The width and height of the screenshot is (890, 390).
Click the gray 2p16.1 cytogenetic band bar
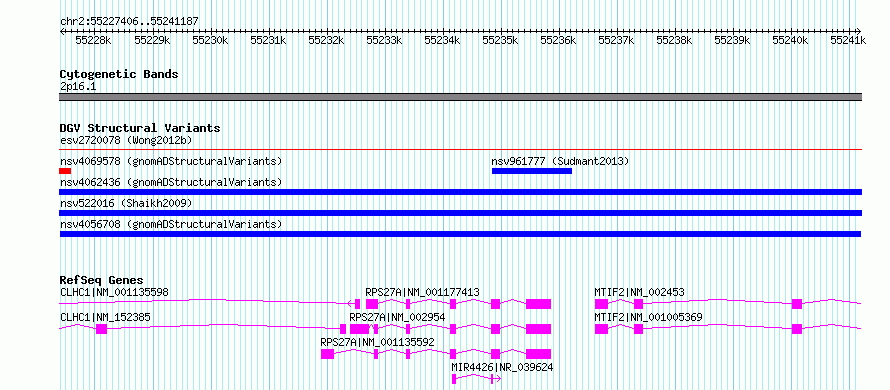click(x=460, y=97)
